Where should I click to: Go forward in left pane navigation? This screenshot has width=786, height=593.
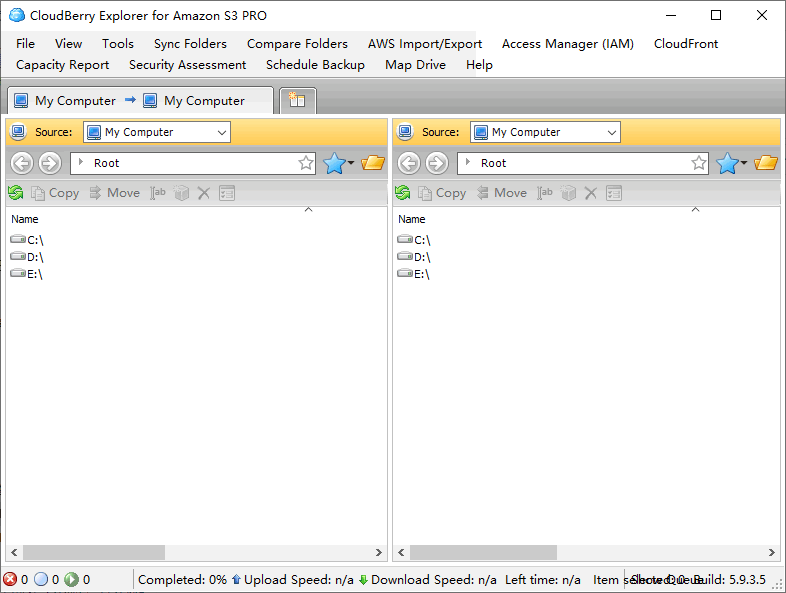[x=50, y=163]
